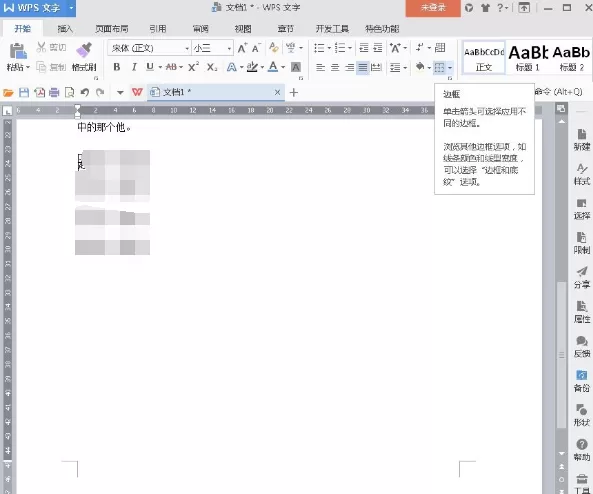Image resolution: width=593 pixels, height=494 pixels.
Task: Toggle Underline formatting
Action: 150,67
